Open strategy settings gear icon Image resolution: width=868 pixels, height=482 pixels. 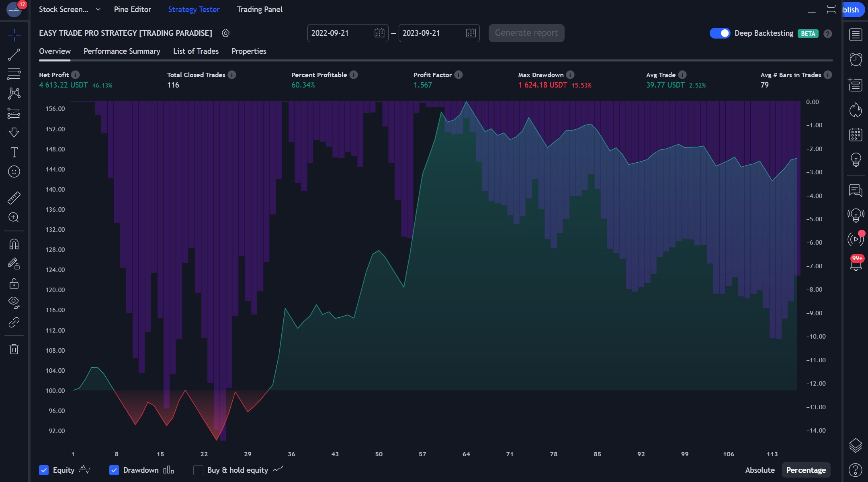(x=225, y=33)
